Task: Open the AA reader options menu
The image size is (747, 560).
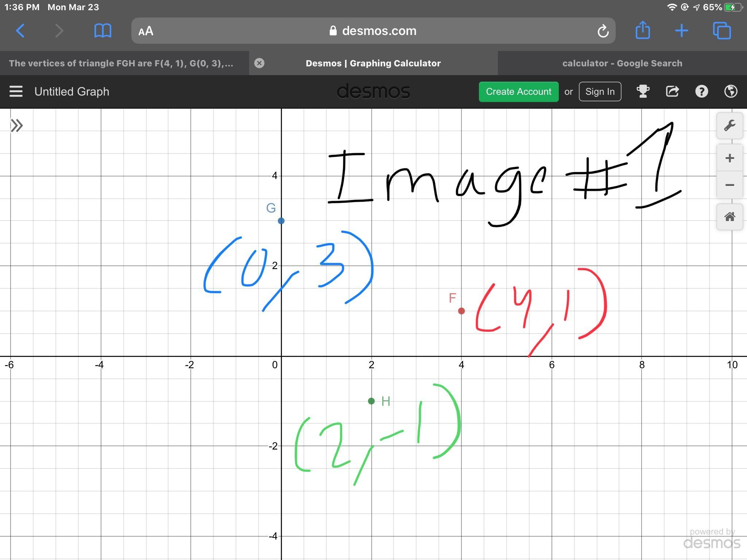Action: 146,31
